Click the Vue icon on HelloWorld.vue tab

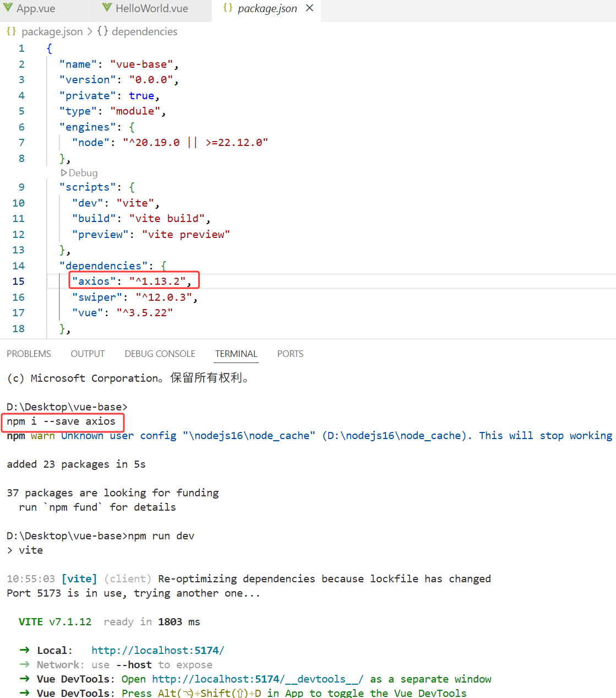[107, 8]
